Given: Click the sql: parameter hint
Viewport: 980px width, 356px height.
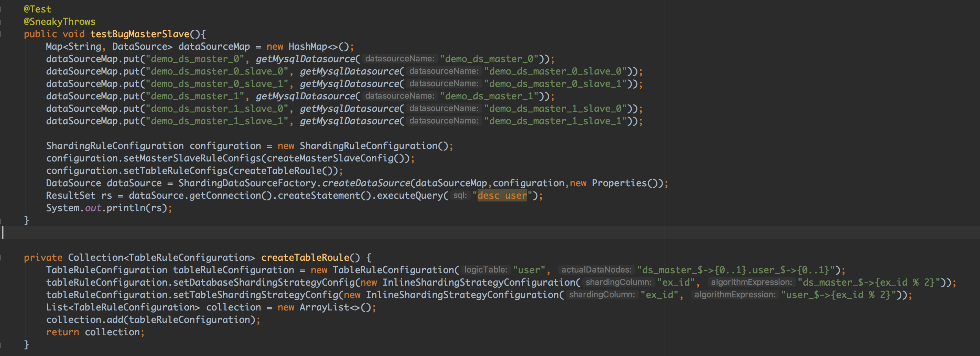Looking at the screenshot, I should [x=460, y=195].
